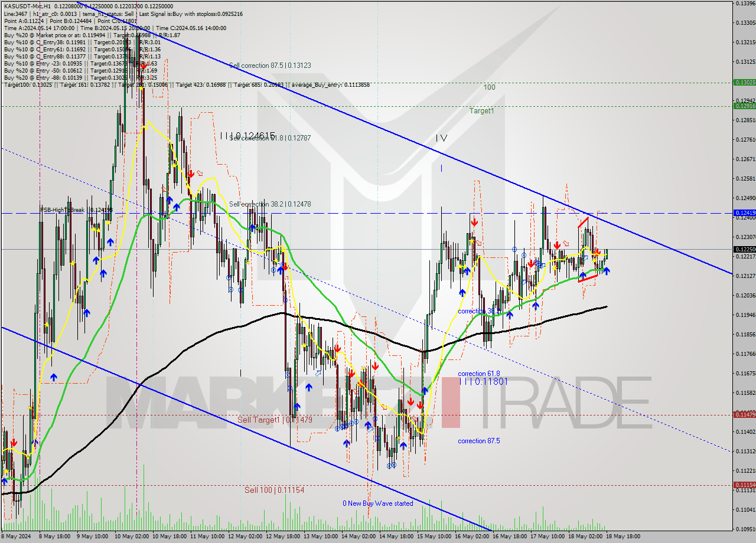Click the 0.13396 price axis label

click(x=745, y=3)
